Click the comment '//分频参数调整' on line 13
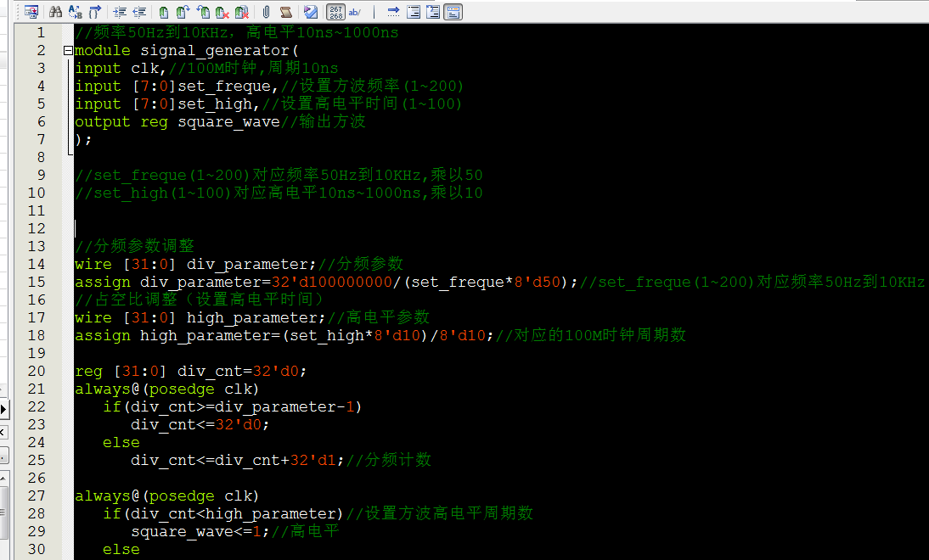The width and height of the screenshot is (929, 560). click(x=134, y=246)
